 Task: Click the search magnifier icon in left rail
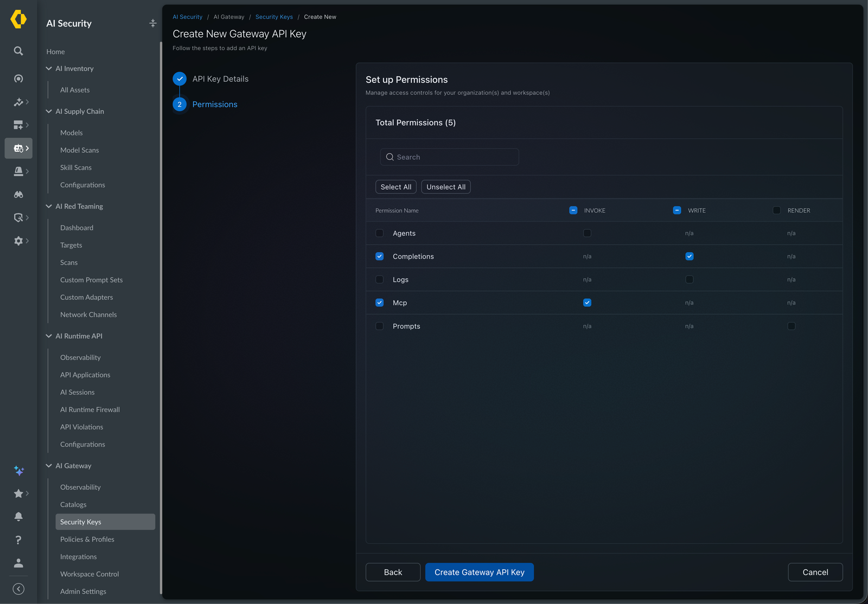[18, 51]
